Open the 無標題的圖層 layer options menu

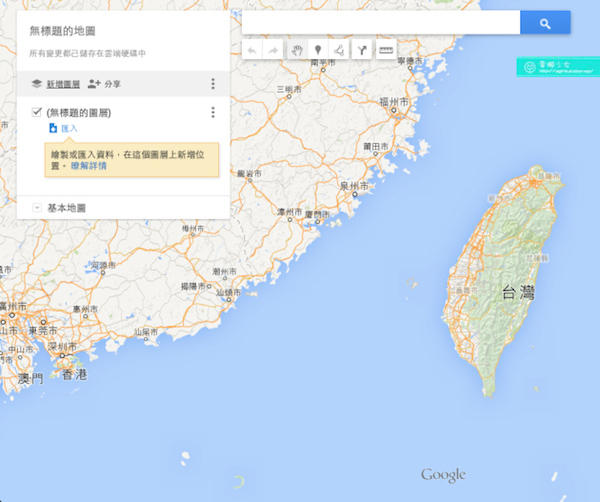212,113
